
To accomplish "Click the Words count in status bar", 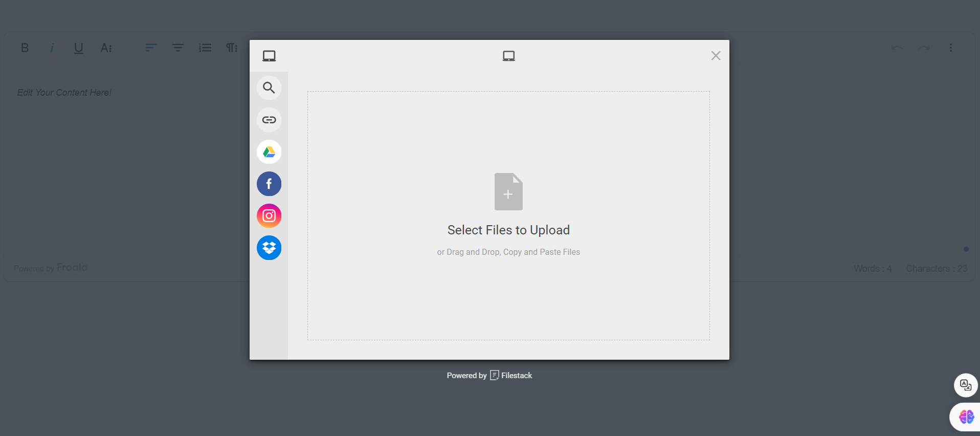I will (873, 269).
